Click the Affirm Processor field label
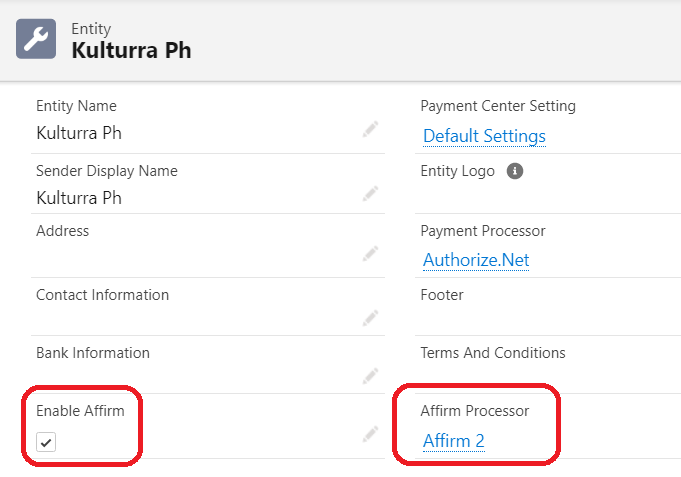 pos(476,411)
